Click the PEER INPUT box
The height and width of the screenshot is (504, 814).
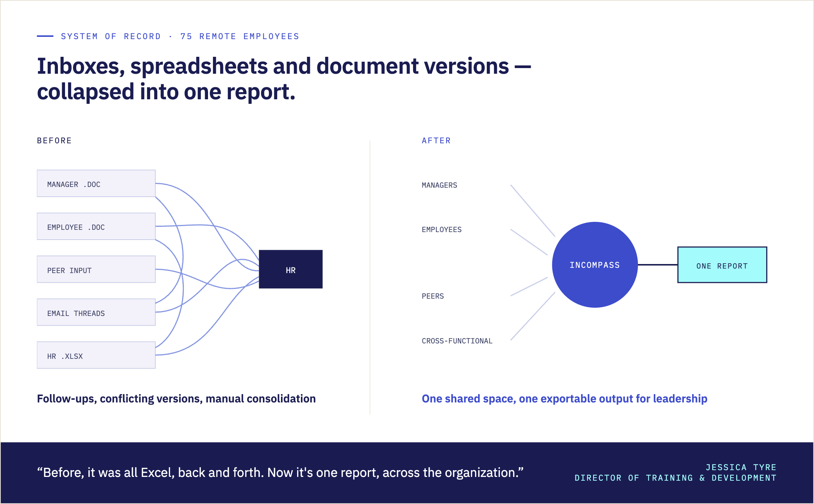(x=96, y=269)
